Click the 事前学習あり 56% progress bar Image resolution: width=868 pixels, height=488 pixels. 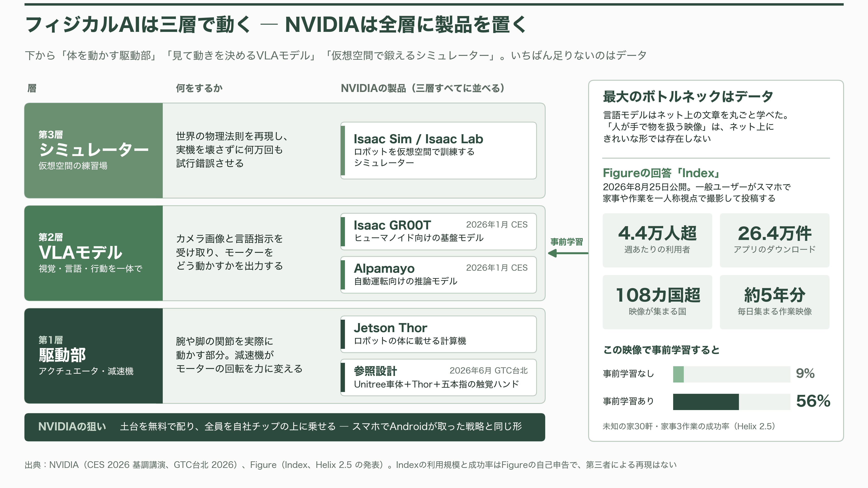[x=731, y=402]
